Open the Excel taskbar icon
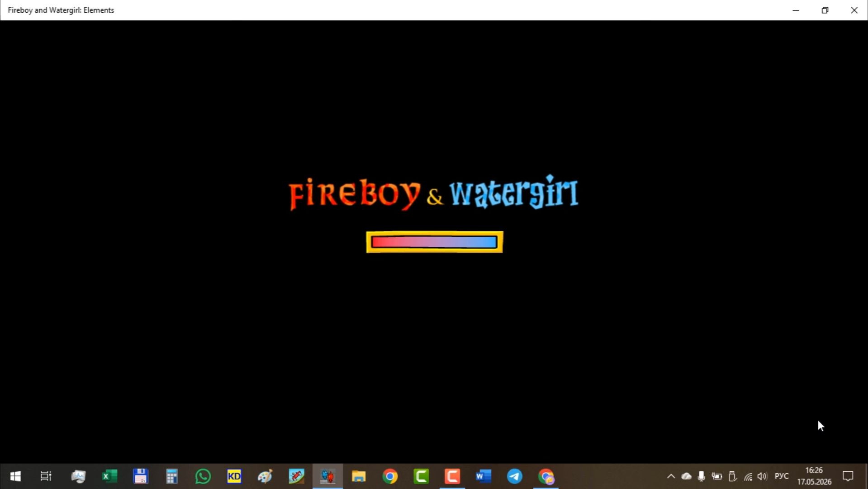Image resolution: width=868 pixels, height=489 pixels. (109, 476)
